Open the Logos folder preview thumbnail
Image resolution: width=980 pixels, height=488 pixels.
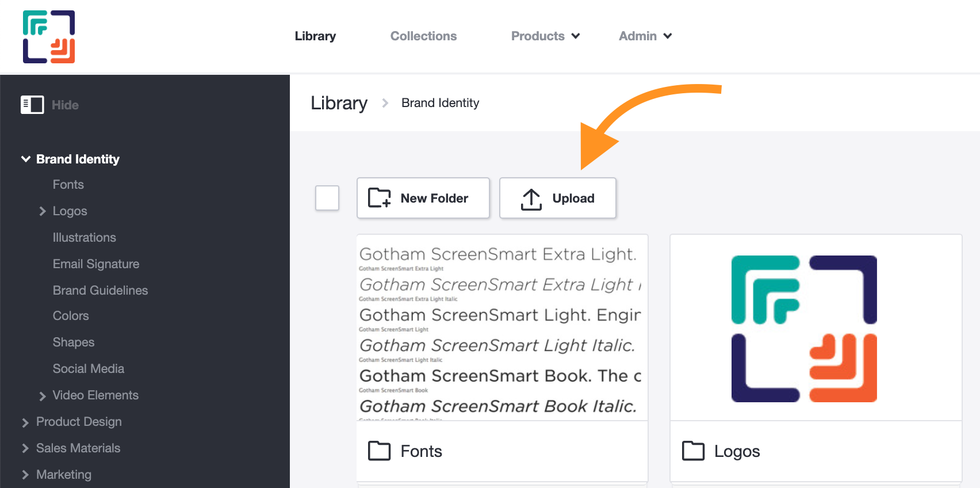point(816,327)
